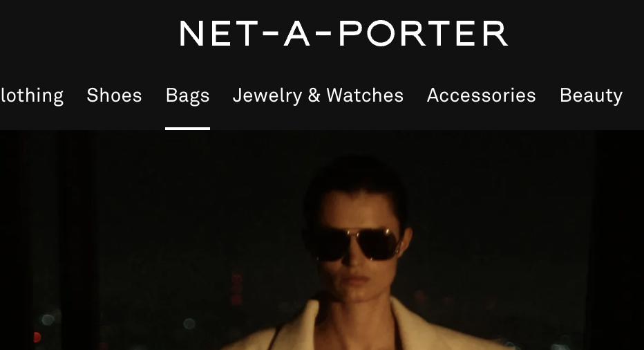Screen dimensions: 644x350
Task: Click the hero campaign image
Action: coord(322,240)
